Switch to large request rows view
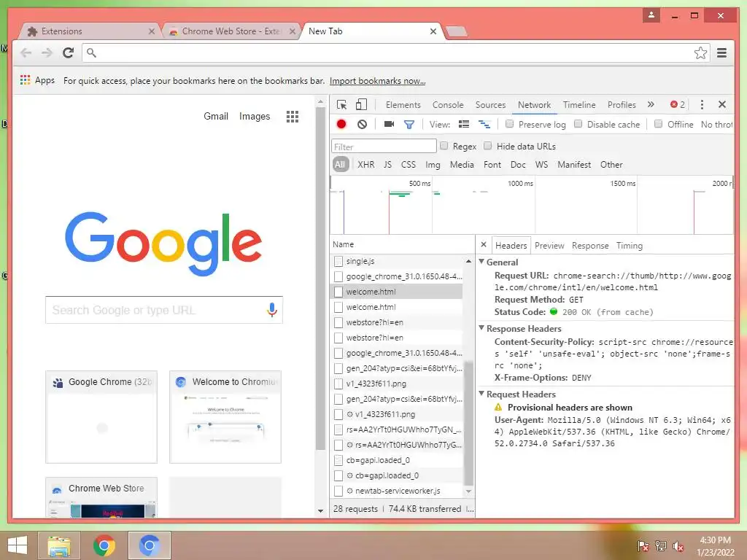Screen dimensions: 747x560 click(463, 124)
